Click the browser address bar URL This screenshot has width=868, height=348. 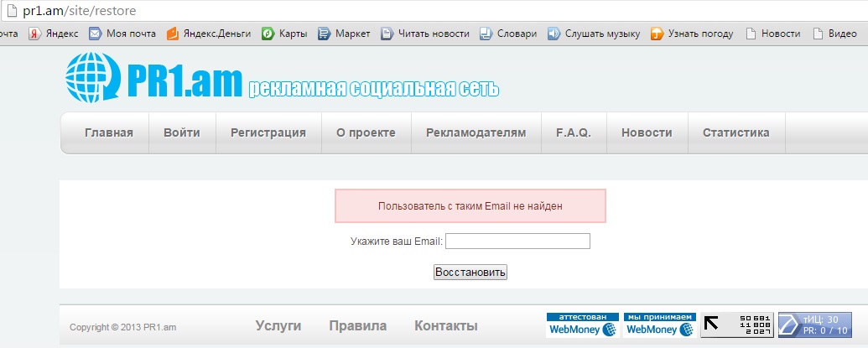[x=79, y=11]
